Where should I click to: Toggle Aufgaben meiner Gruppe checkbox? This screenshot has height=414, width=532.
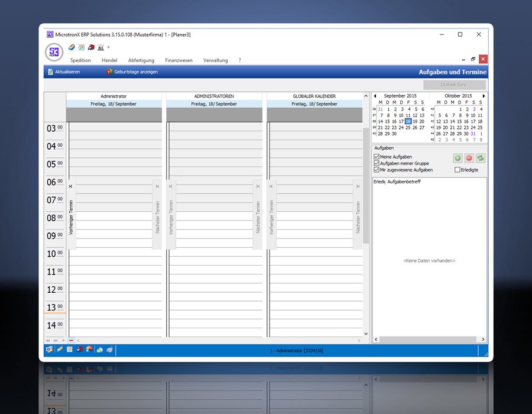click(377, 163)
